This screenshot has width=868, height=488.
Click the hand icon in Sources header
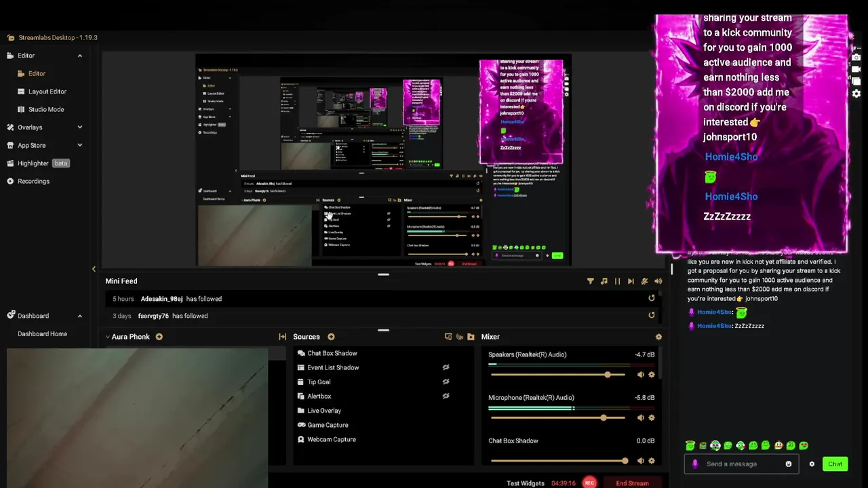[x=459, y=337]
